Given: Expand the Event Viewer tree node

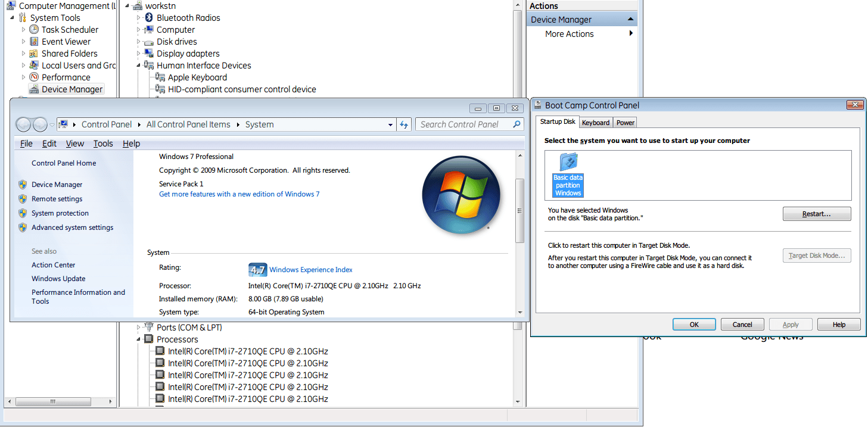Looking at the screenshot, I should (x=24, y=42).
